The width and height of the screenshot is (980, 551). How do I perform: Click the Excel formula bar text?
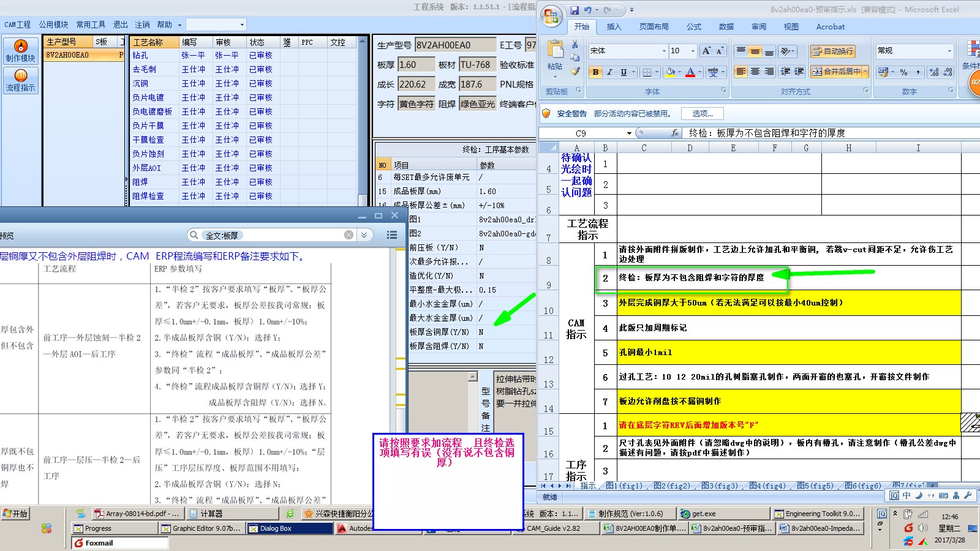[767, 133]
